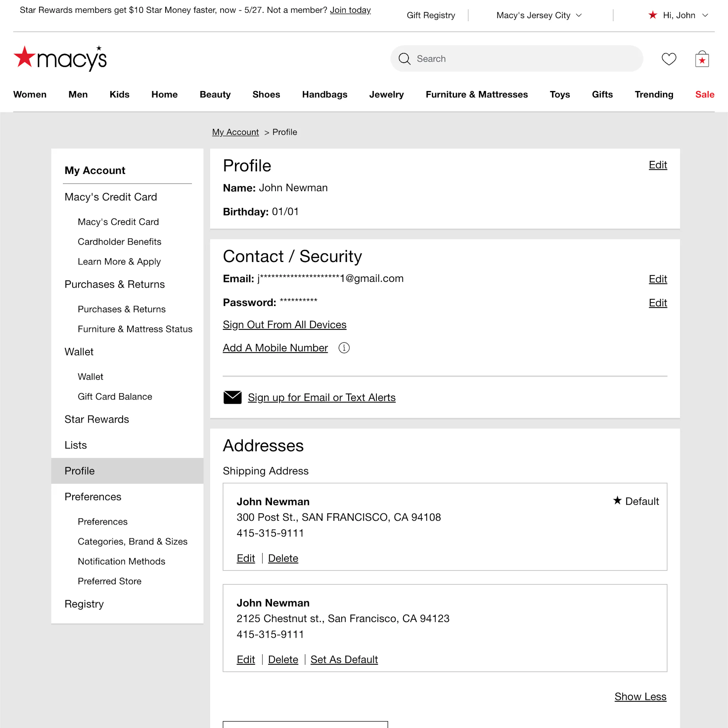The width and height of the screenshot is (728, 728).
Task: Open the Men menu
Action: [x=78, y=94]
